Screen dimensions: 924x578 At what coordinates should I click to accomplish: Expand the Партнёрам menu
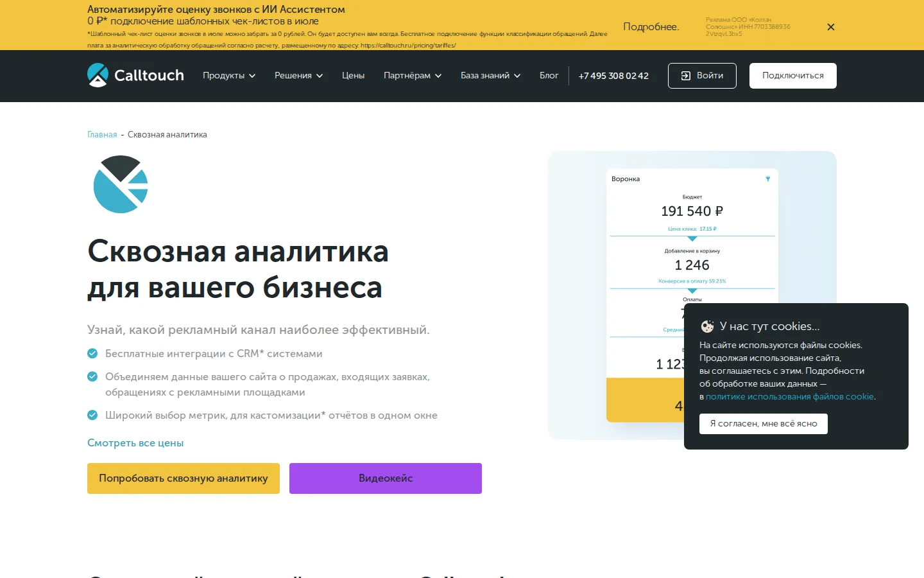tap(413, 76)
